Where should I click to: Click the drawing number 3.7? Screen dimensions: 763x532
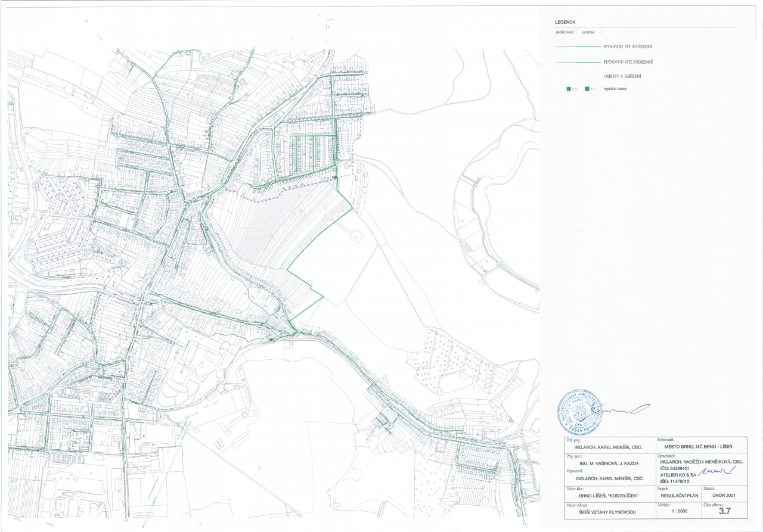click(724, 511)
